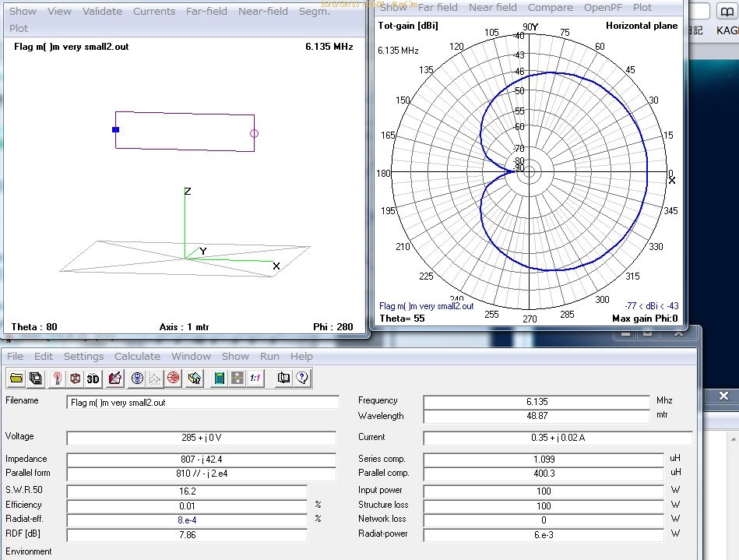
Task: Open the Currents menu in the geometry window
Action: pos(154,12)
